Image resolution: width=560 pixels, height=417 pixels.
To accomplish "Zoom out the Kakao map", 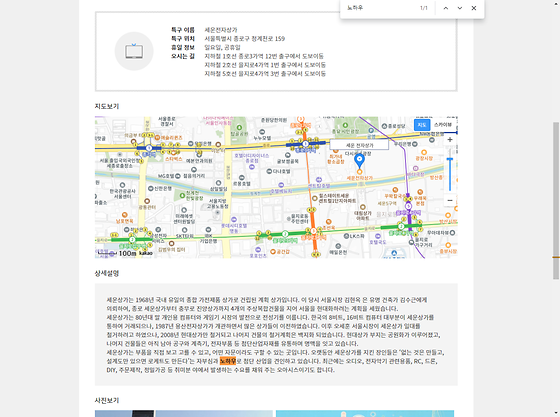I will click(450, 200).
